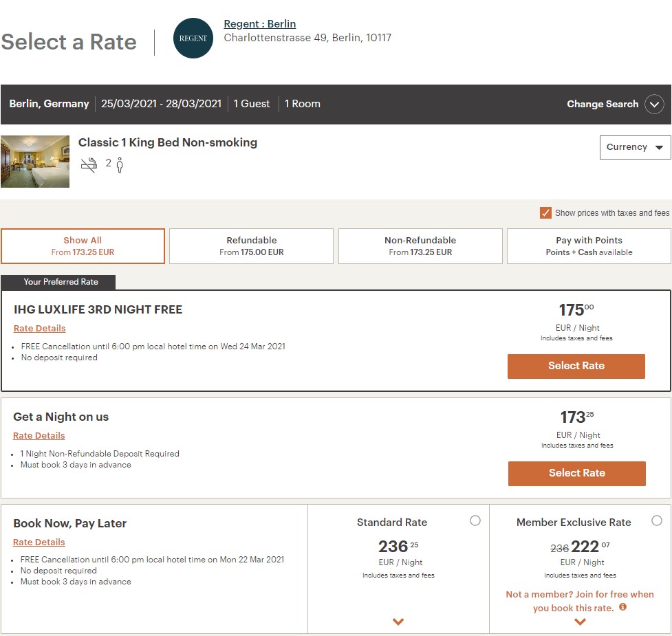Click the 222.07 member price
The height and width of the screenshot is (636, 672).
(x=589, y=547)
